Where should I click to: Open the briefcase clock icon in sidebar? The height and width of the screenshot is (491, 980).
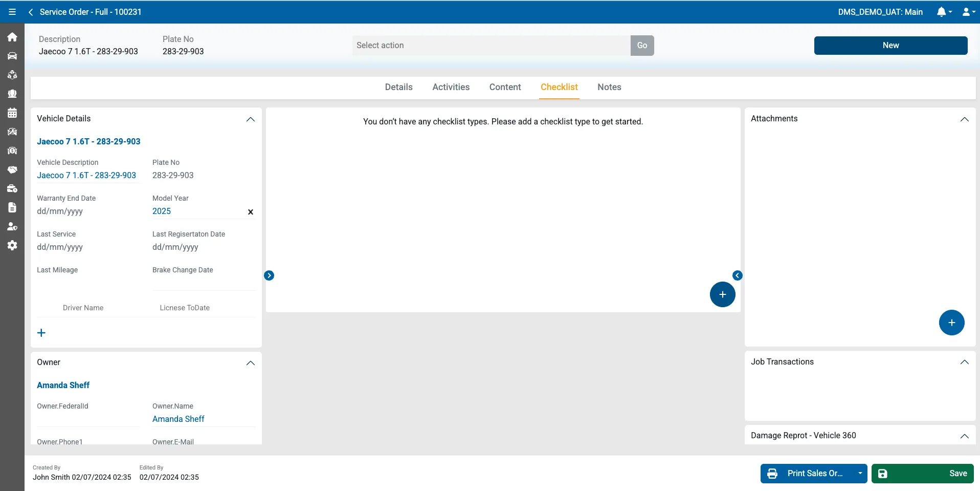pyautogui.click(x=12, y=188)
